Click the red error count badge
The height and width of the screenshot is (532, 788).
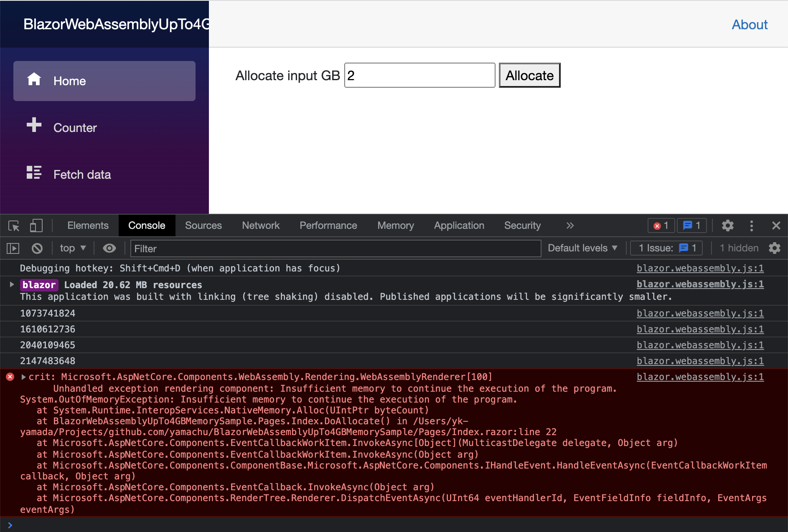[x=661, y=225]
